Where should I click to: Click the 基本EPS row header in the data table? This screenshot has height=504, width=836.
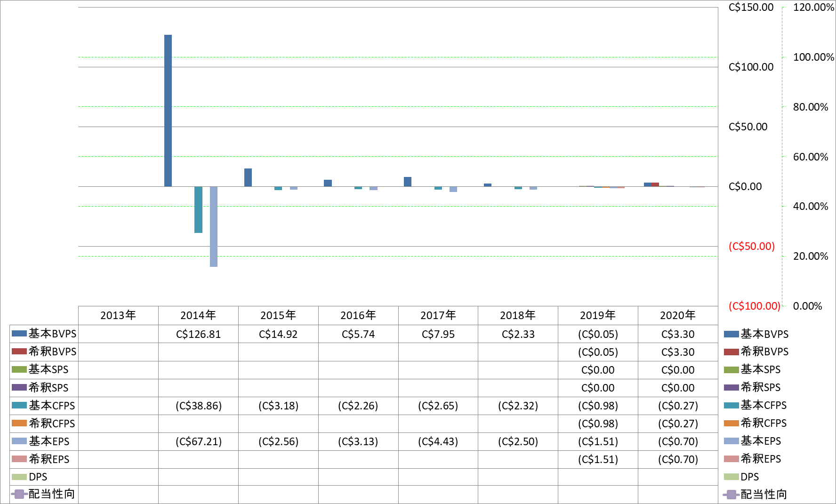pos(44,441)
